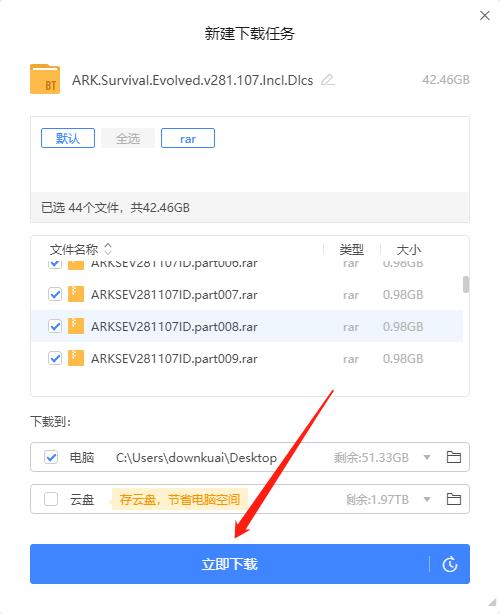The width and height of the screenshot is (500, 614).
Task: Click archive icon of part009.rar
Action: click(76, 358)
